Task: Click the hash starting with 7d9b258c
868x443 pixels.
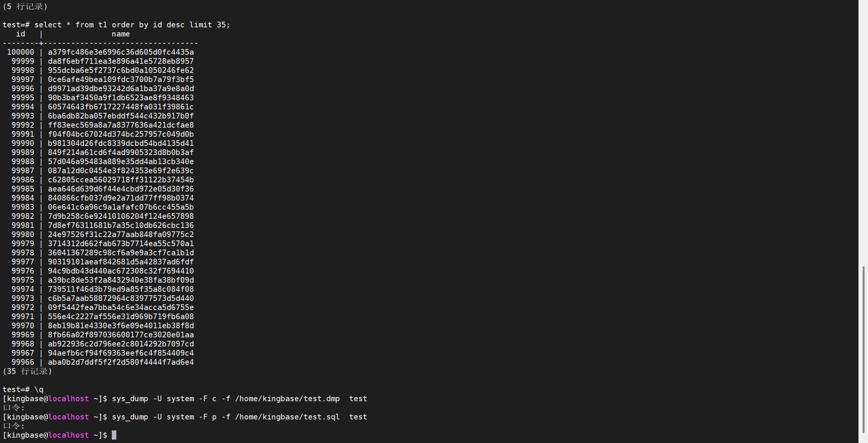Action: (x=121, y=217)
